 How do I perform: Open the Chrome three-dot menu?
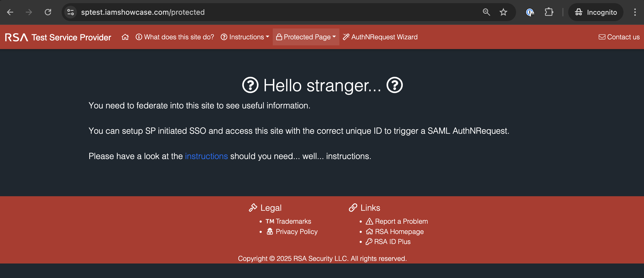coord(635,12)
